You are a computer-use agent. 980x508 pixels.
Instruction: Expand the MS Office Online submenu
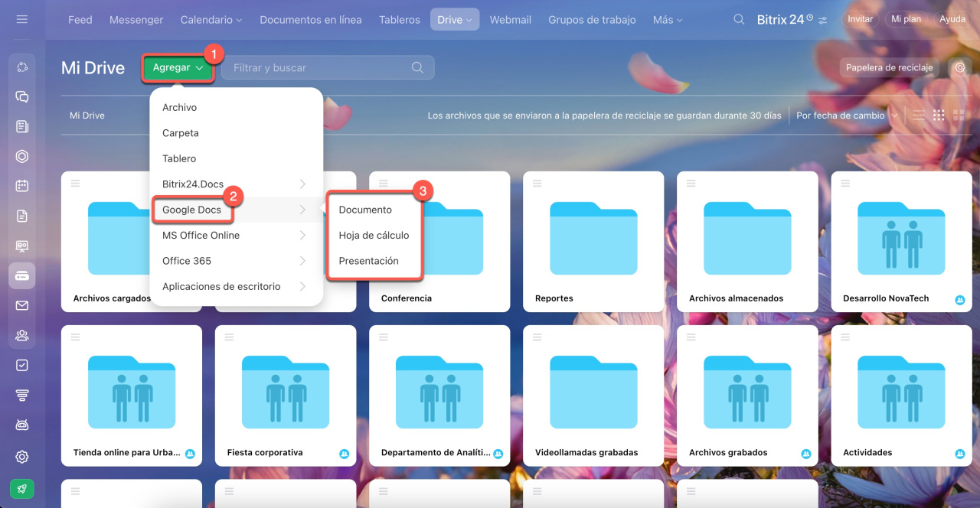point(302,236)
